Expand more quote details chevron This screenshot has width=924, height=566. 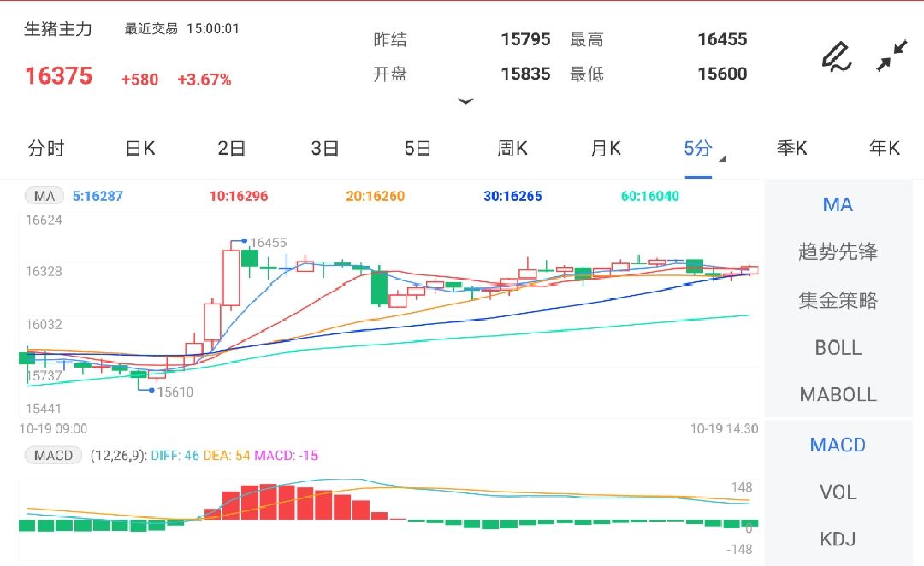pos(465,101)
